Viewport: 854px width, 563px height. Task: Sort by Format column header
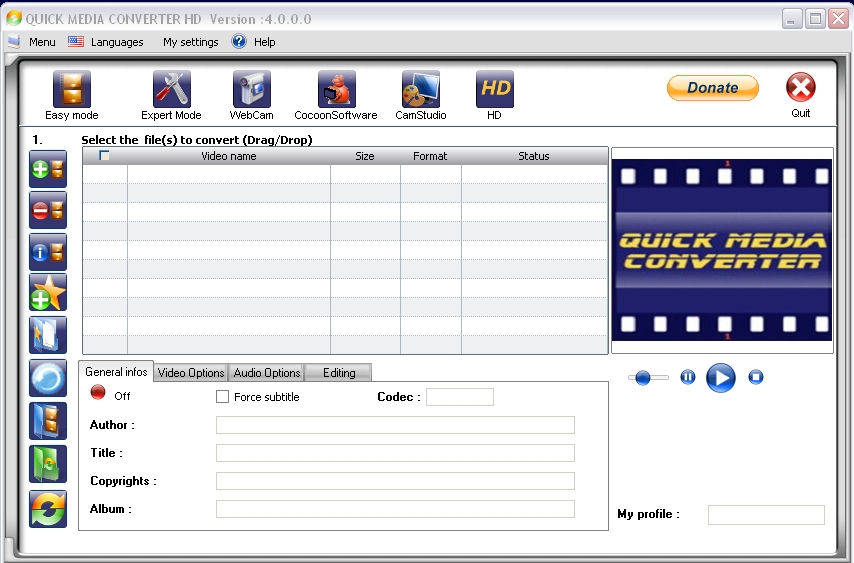click(x=430, y=156)
